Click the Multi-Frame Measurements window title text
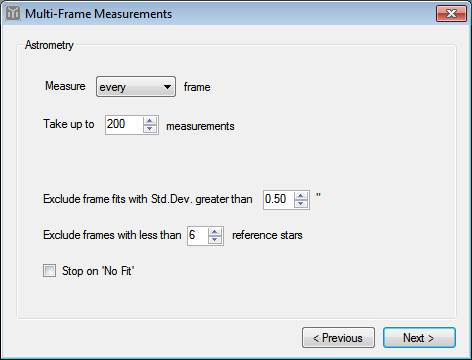Screen dimensions: 472x360 (99, 14)
